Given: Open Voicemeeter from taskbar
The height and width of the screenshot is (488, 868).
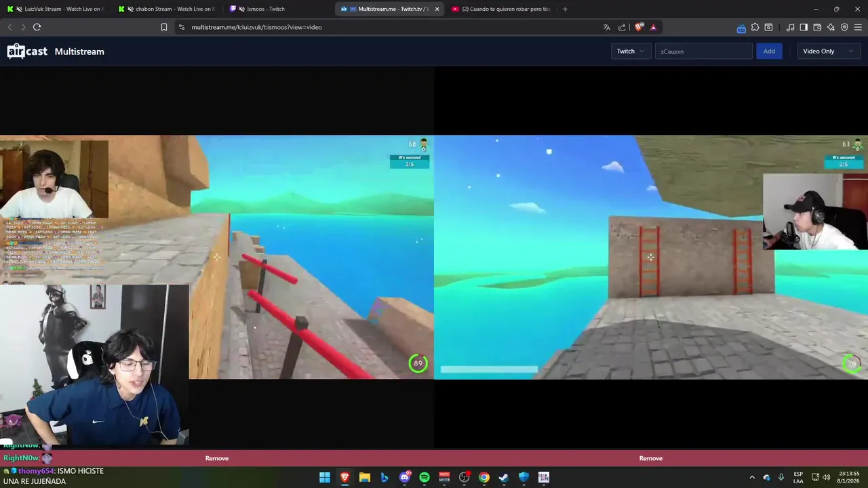Looking at the screenshot, I should pos(444,477).
